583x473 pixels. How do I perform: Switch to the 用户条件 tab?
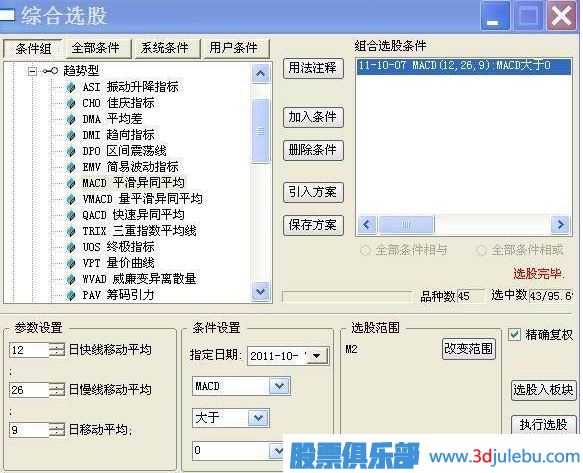coord(233,48)
